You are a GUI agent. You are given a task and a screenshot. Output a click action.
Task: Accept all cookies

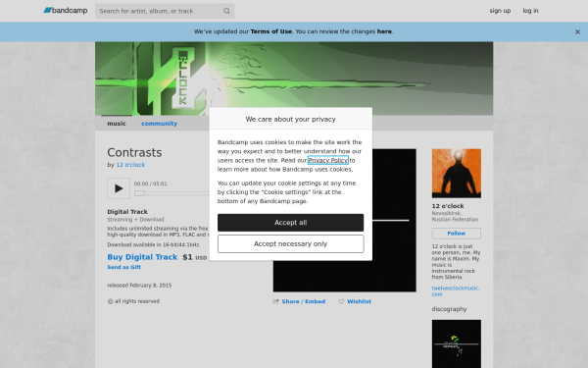pyautogui.click(x=291, y=223)
